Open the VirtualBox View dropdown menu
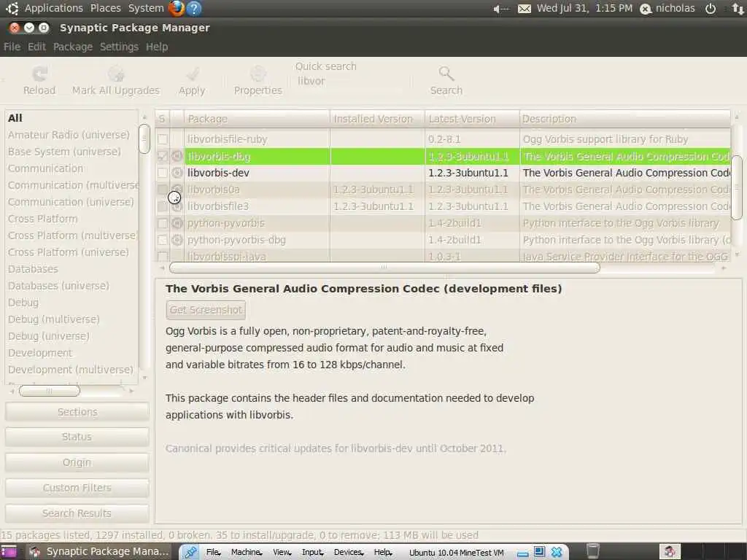The width and height of the screenshot is (747, 560). pos(282,552)
